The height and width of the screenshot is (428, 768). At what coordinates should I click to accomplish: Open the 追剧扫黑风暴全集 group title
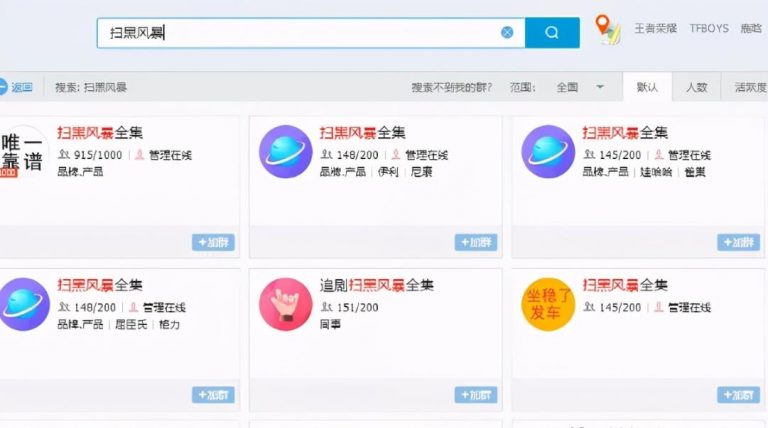(376, 286)
